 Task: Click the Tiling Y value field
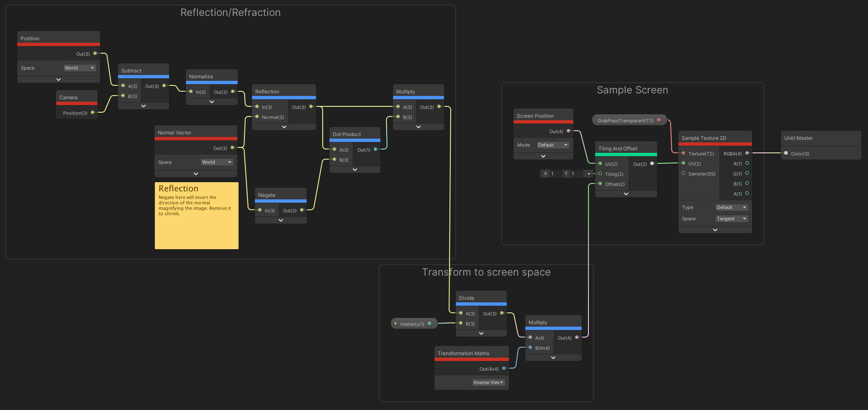576,173
